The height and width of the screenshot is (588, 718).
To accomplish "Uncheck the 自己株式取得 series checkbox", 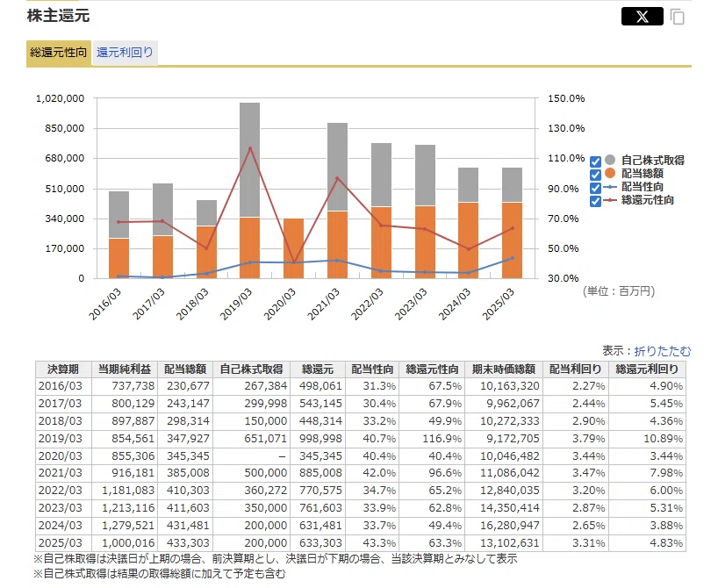I will coord(595,161).
